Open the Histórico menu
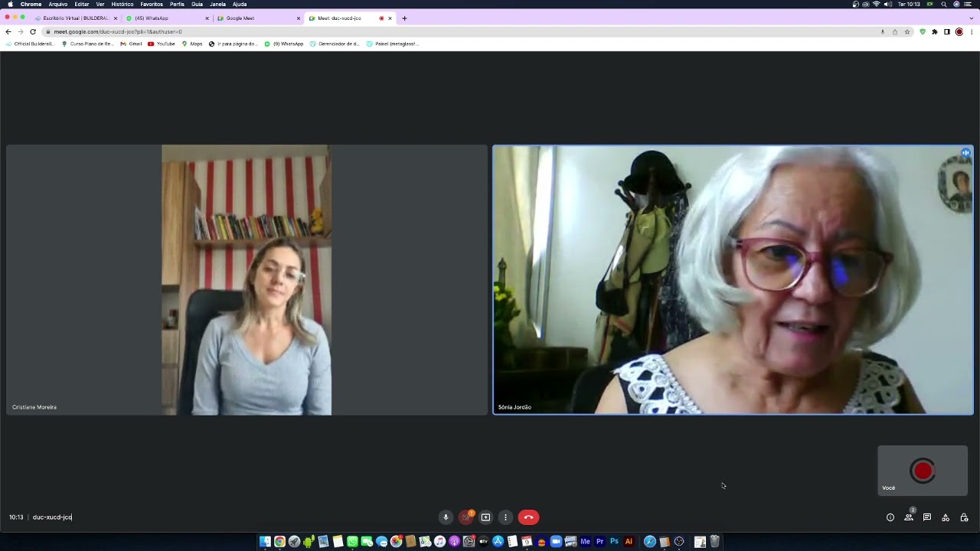 point(122,4)
